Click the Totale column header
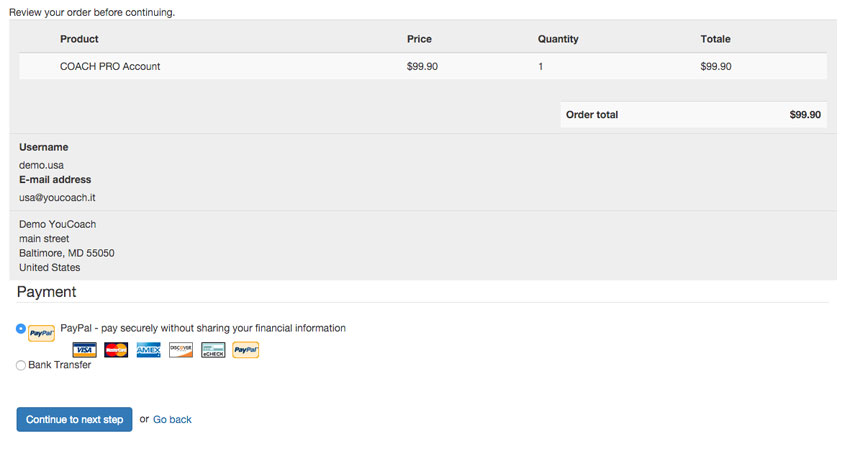850x449 pixels. (715, 39)
